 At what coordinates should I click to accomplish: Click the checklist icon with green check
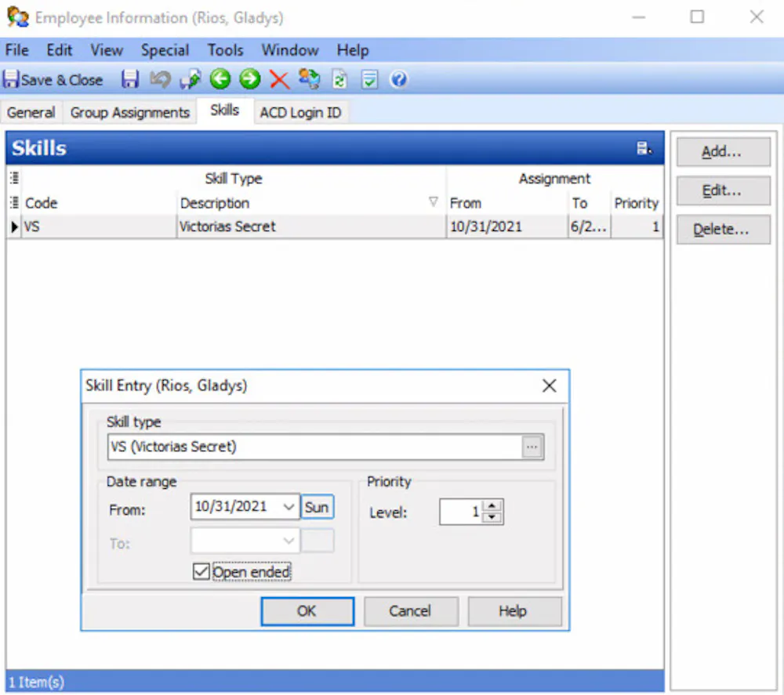pyautogui.click(x=369, y=79)
